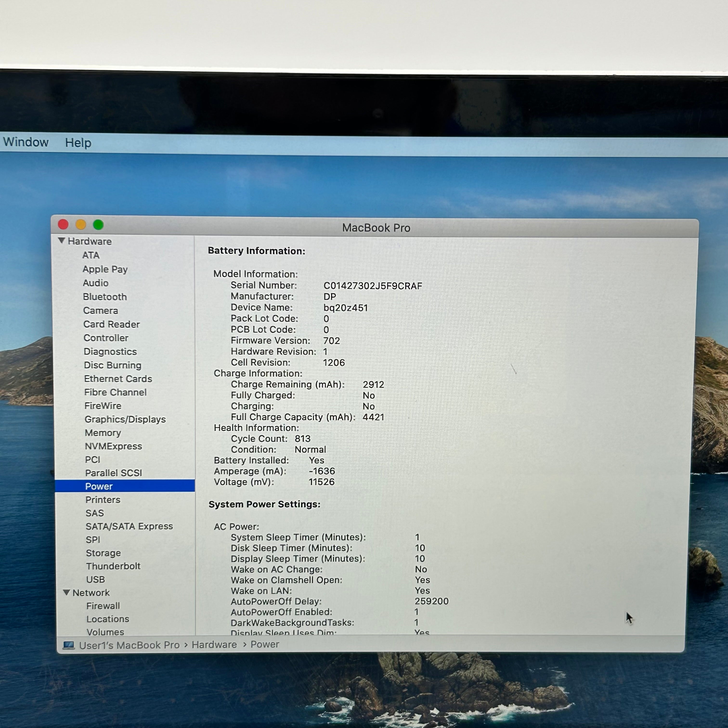The image size is (728, 728).
Task: Select Volumes under Network
Action: pyautogui.click(x=105, y=632)
